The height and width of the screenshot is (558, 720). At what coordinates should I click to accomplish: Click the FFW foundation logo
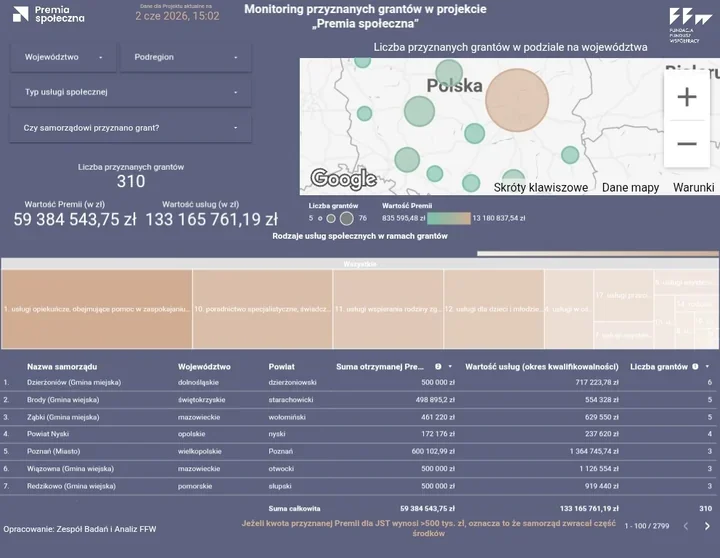690,25
